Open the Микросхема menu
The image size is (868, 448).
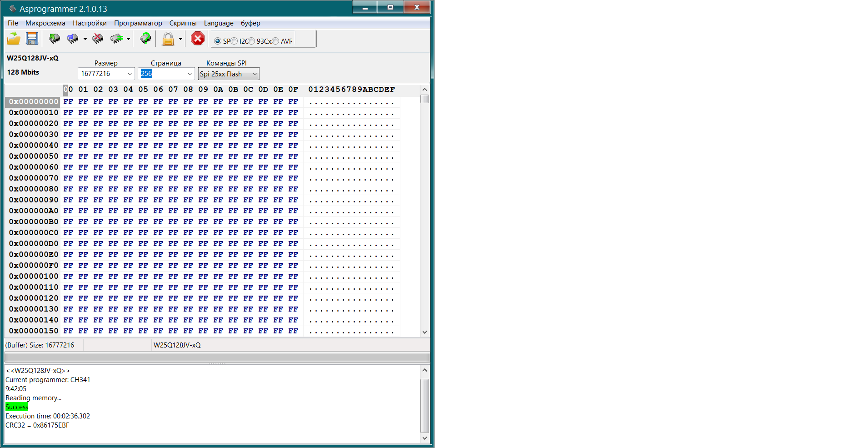pos(45,23)
